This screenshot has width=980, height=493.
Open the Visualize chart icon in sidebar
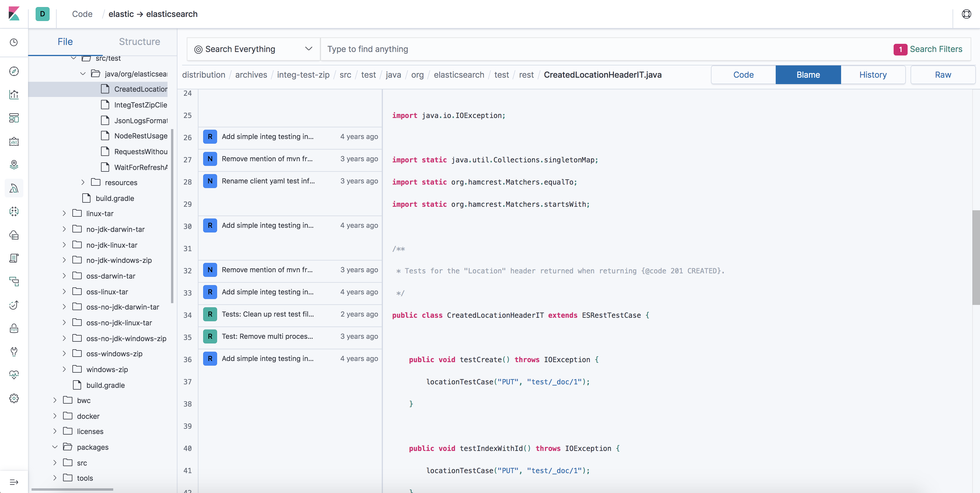coord(14,95)
